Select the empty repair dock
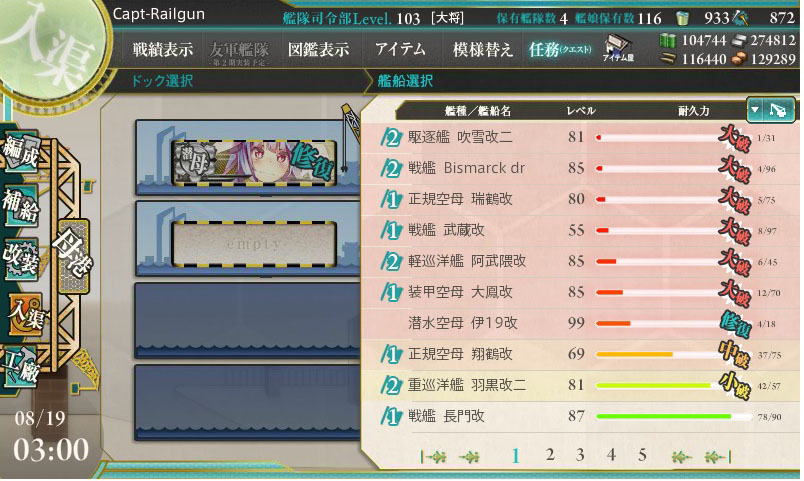This screenshot has width=804, height=481. 254,244
